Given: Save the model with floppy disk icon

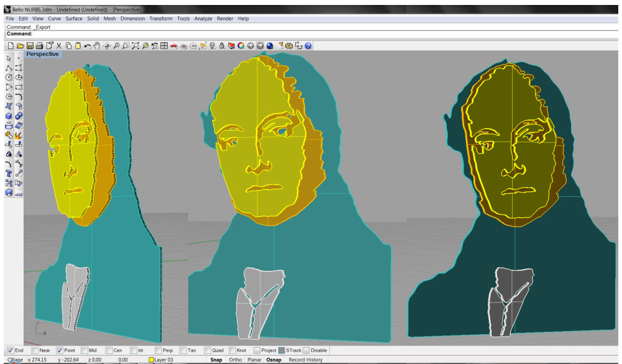Looking at the screenshot, I should tap(30, 46).
